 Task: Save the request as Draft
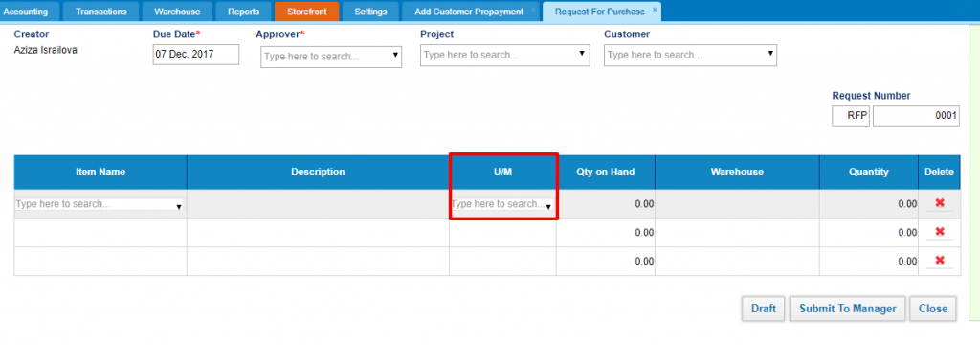coord(764,309)
